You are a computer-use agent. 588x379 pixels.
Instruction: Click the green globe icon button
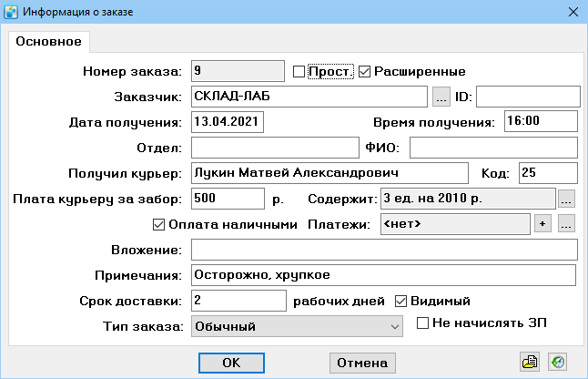click(x=558, y=362)
